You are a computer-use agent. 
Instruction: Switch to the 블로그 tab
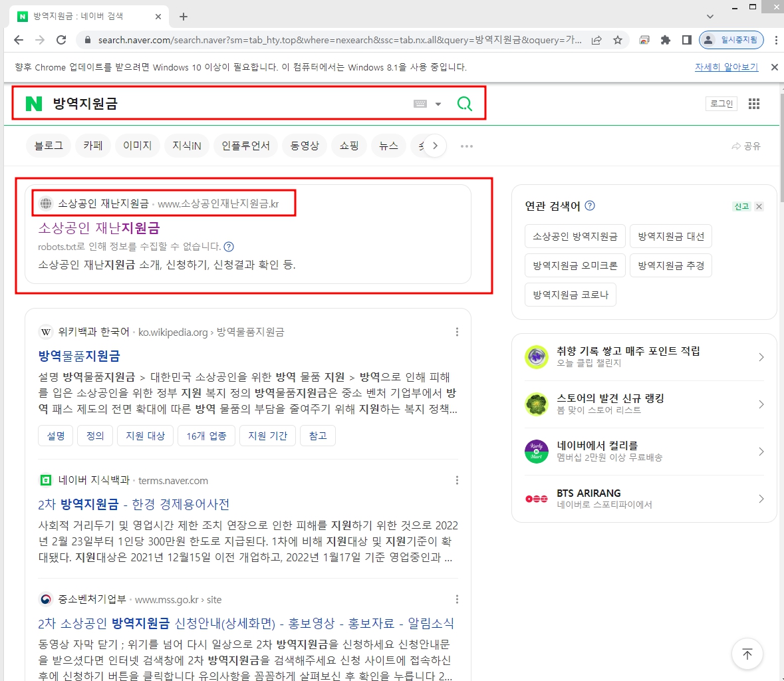coord(49,146)
